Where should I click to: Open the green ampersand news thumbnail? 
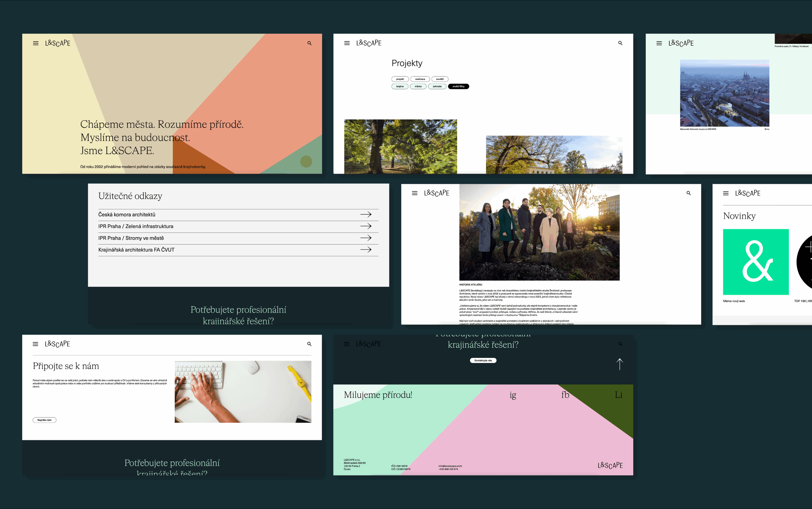pyautogui.click(x=755, y=262)
